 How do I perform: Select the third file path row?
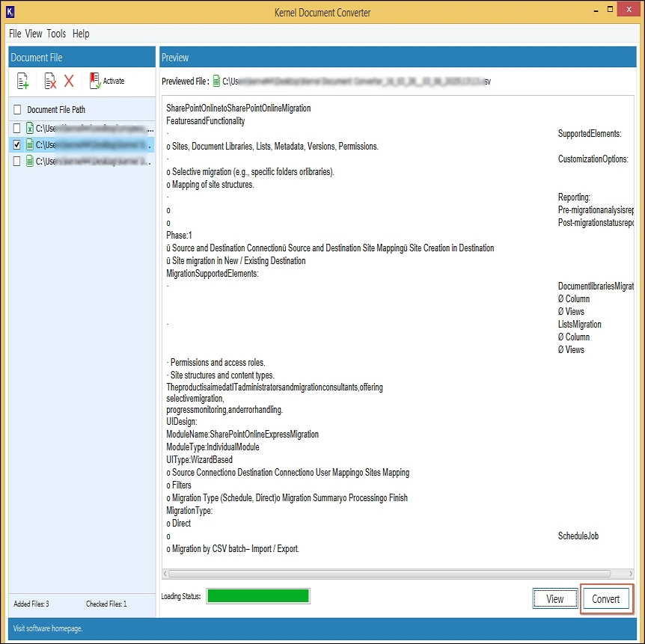(x=82, y=162)
